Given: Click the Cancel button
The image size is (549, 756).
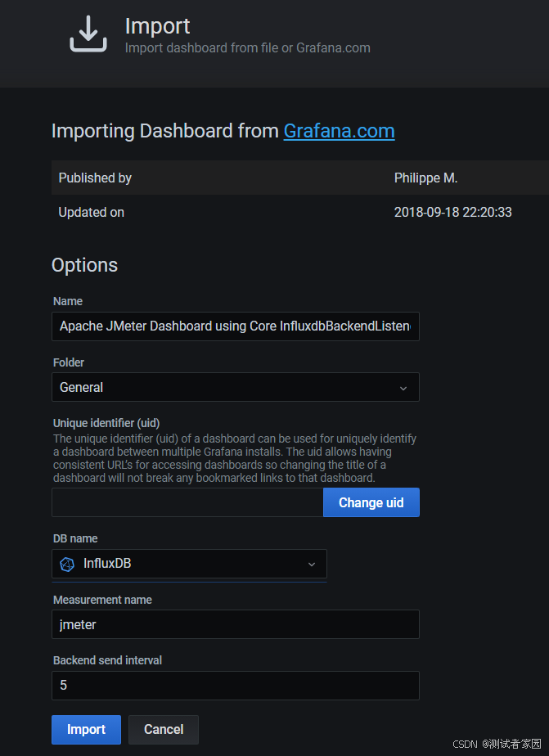Looking at the screenshot, I should 164,730.
